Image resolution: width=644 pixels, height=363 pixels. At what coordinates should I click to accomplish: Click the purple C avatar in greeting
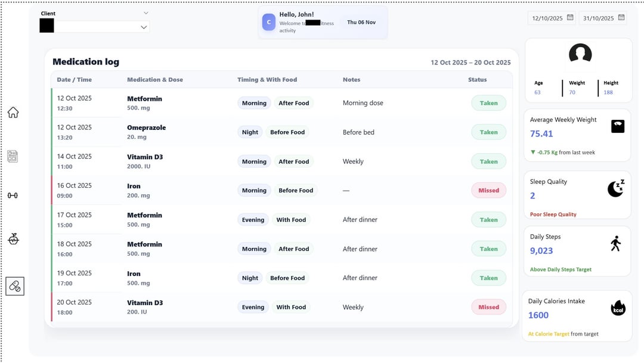click(269, 23)
